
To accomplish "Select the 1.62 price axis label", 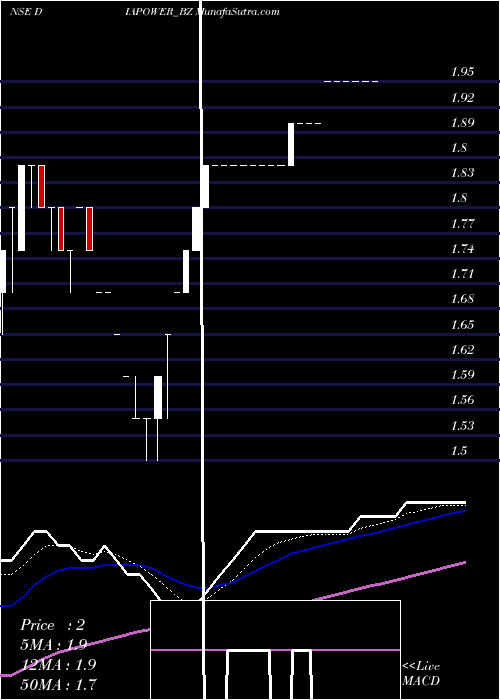I will tap(462, 349).
